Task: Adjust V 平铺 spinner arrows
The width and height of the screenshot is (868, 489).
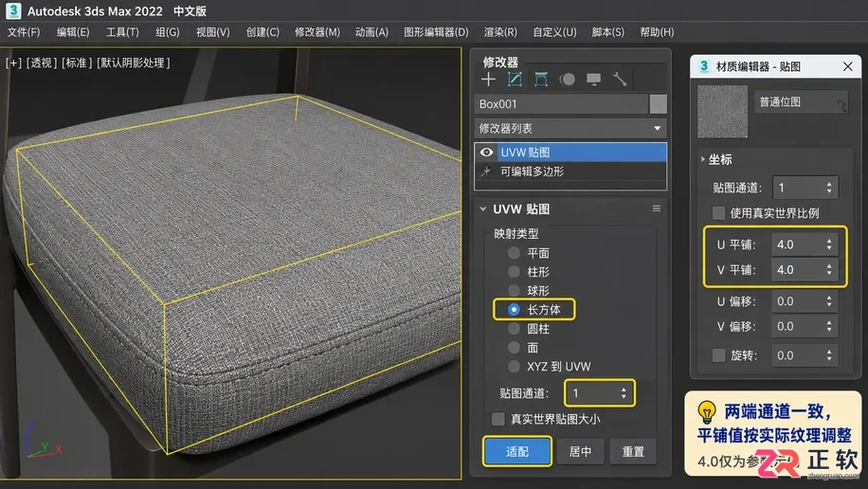Action: click(x=829, y=270)
